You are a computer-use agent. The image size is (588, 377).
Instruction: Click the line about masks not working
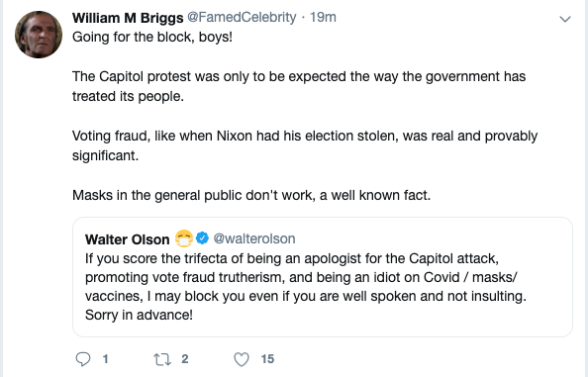click(251, 195)
